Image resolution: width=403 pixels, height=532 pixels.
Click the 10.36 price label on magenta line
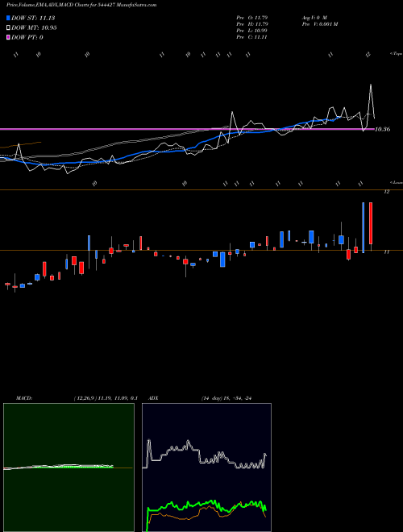pos(383,129)
